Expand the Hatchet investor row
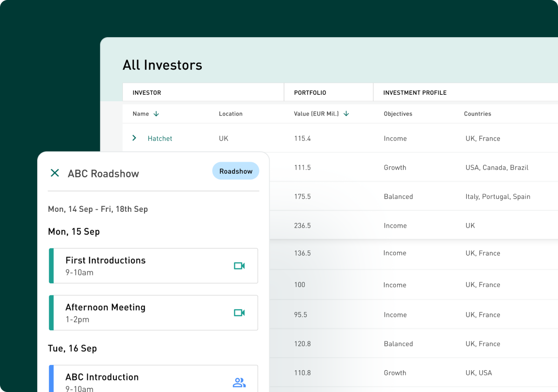Image resolution: width=558 pixels, height=392 pixels. [134, 138]
